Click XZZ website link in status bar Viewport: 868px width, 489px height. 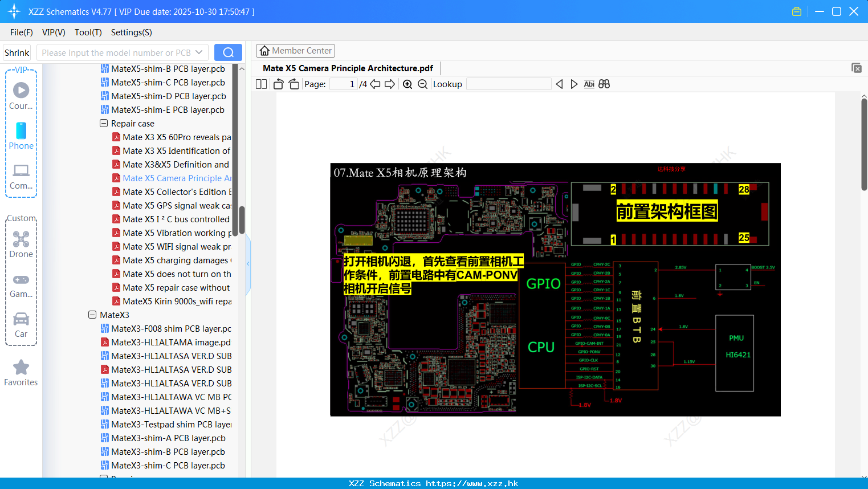472,483
